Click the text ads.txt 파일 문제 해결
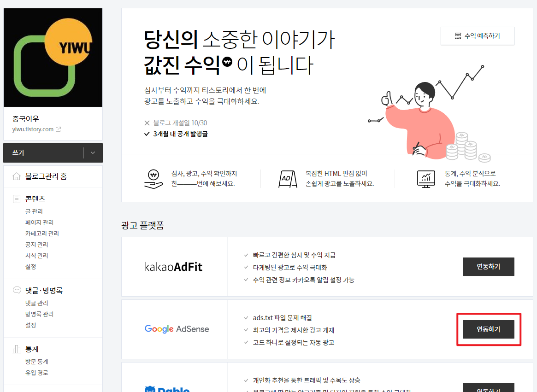 (283, 318)
